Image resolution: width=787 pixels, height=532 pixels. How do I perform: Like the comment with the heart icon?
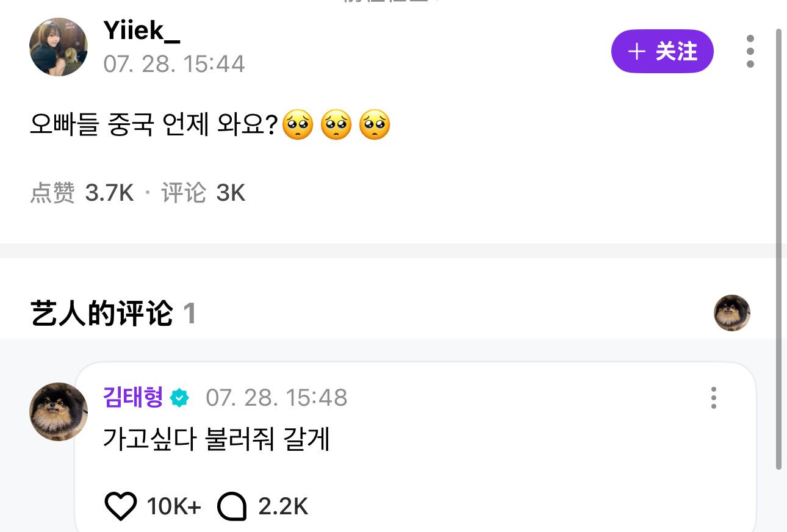121,506
